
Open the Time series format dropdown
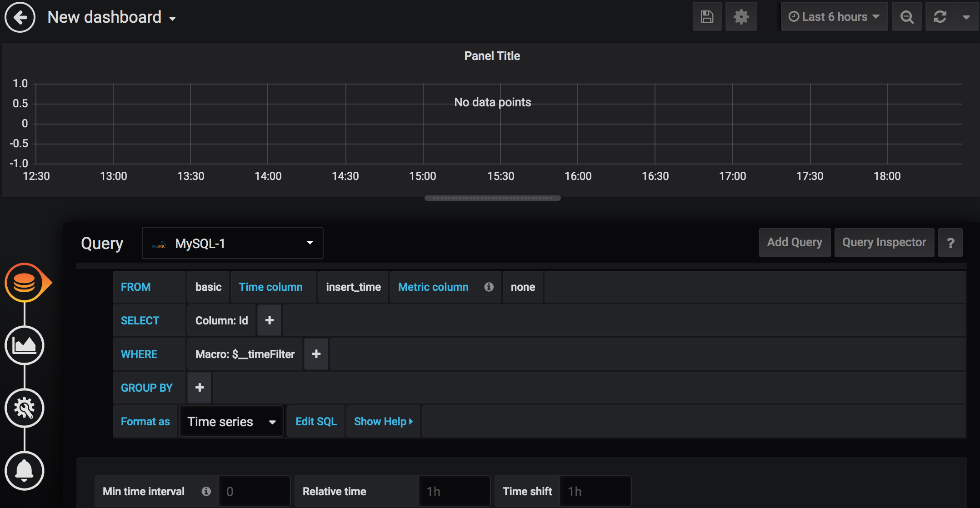pos(231,422)
